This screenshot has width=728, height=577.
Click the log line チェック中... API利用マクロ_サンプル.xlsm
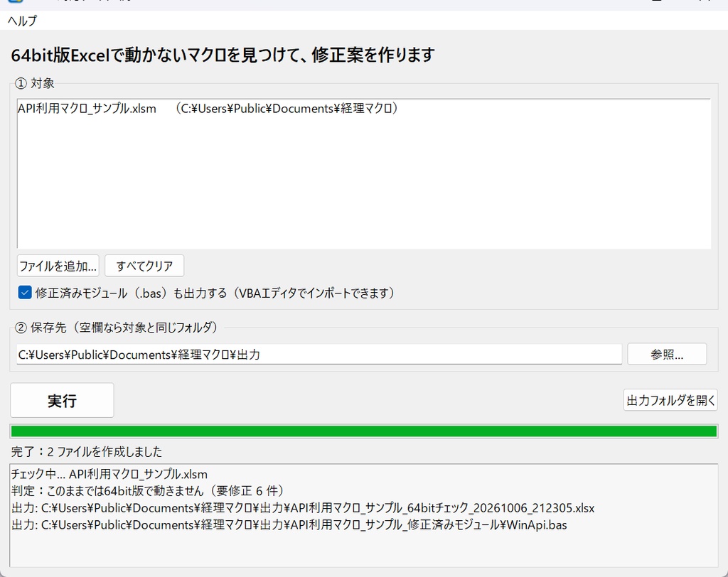pos(109,474)
